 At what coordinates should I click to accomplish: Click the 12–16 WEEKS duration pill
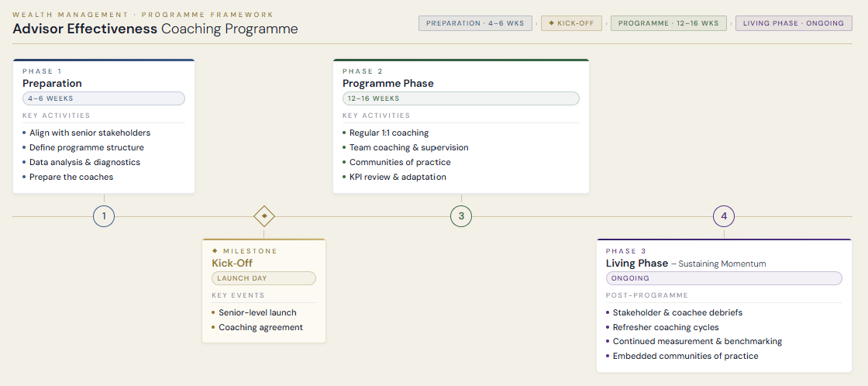(x=461, y=98)
